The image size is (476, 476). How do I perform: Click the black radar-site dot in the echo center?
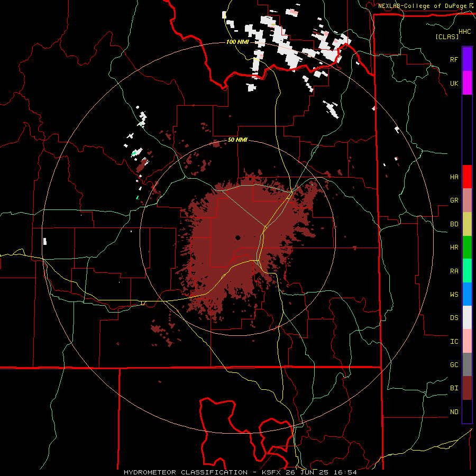coord(237,237)
